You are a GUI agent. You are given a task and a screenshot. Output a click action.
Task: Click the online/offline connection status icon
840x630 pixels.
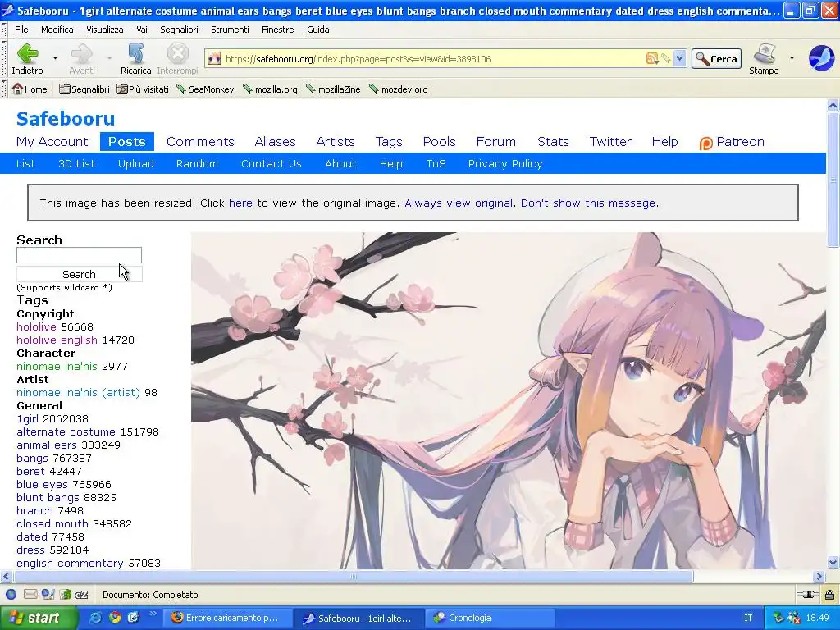pyautogui.click(x=808, y=594)
